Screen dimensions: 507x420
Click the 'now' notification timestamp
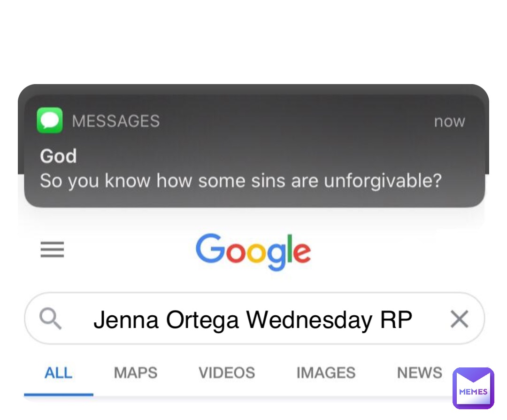click(449, 121)
